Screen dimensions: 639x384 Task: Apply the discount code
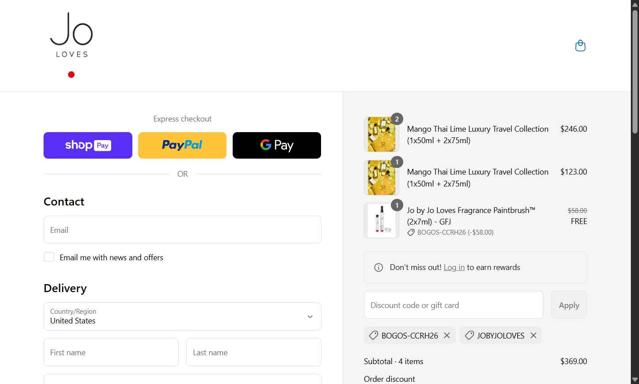click(569, 305)
